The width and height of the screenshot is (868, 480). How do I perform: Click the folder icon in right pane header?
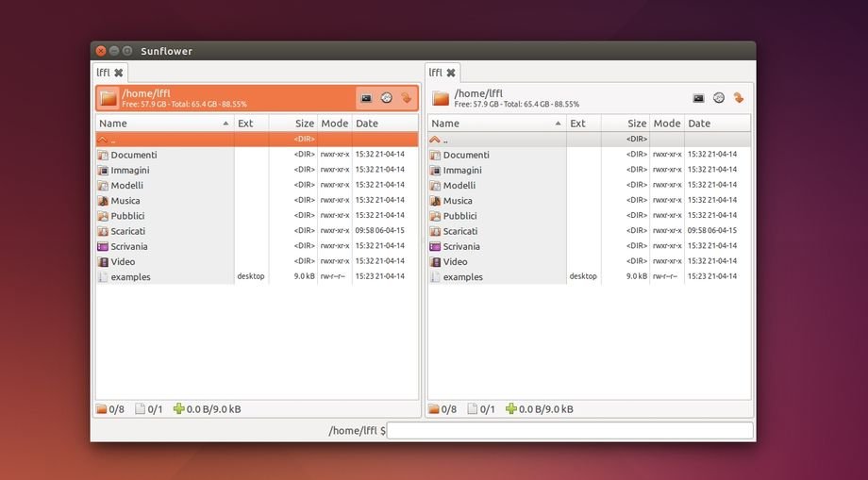click(x=441, y=98)
